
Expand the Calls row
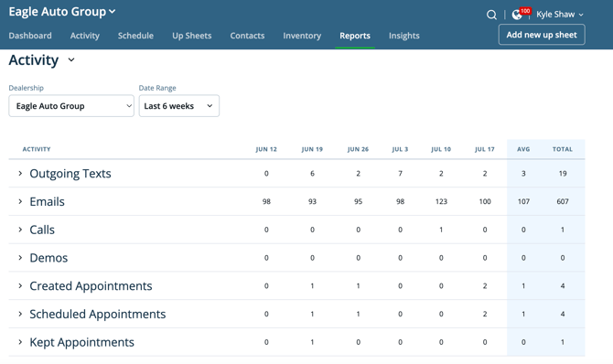pos(20,230)
